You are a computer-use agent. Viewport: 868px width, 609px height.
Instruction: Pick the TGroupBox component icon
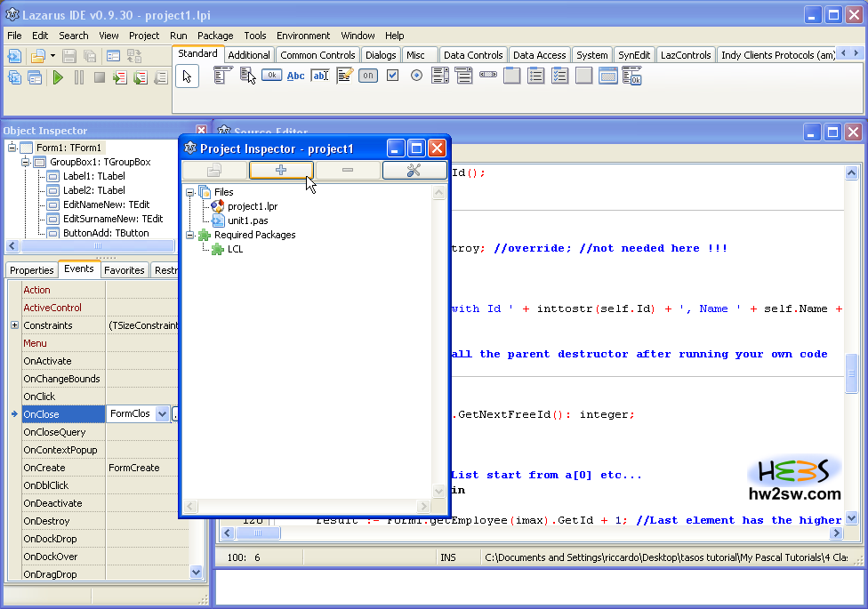(x=512, y=76)
